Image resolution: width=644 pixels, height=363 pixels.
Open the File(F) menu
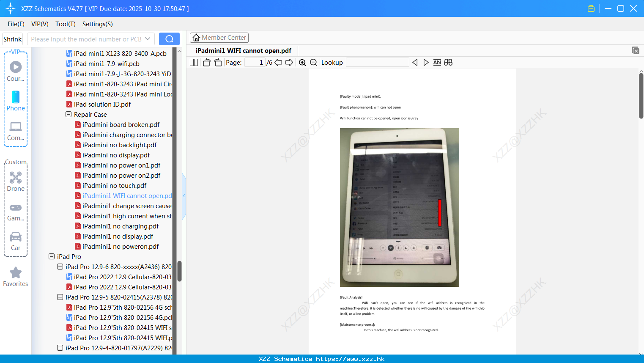point(16,24)
